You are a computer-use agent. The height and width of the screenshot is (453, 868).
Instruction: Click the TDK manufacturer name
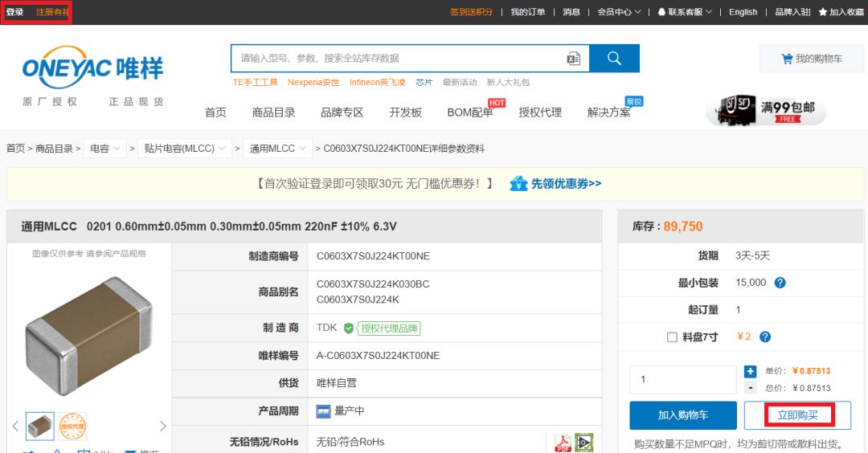pyautogui.click(x=326, y=328)
